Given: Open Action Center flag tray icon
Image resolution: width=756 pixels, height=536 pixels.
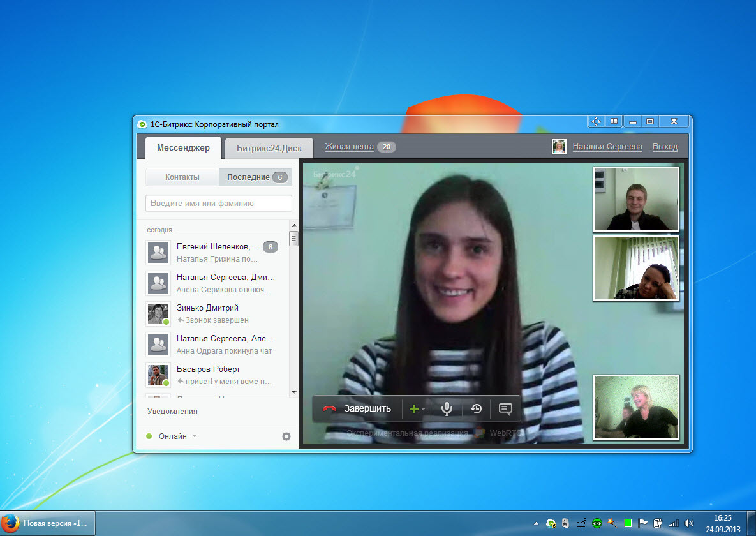Looking at the screenshot, I should click(x=642, y=523).
